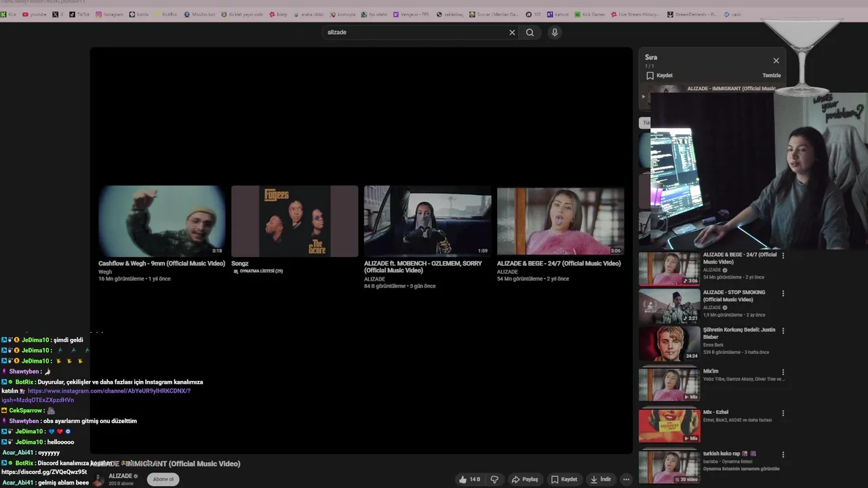Open more actions three-dot menu below video

626,479
